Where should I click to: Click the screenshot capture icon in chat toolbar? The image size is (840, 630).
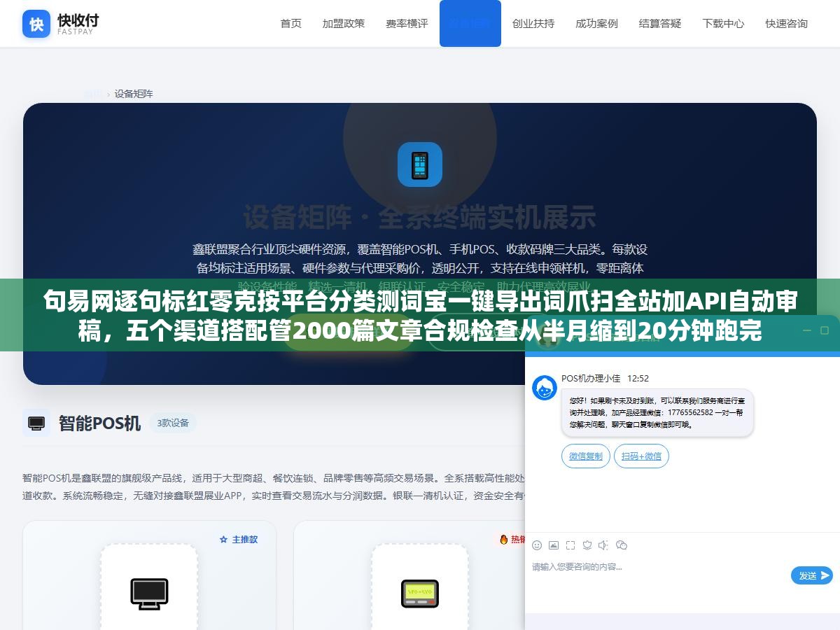(x=570, y=545)
